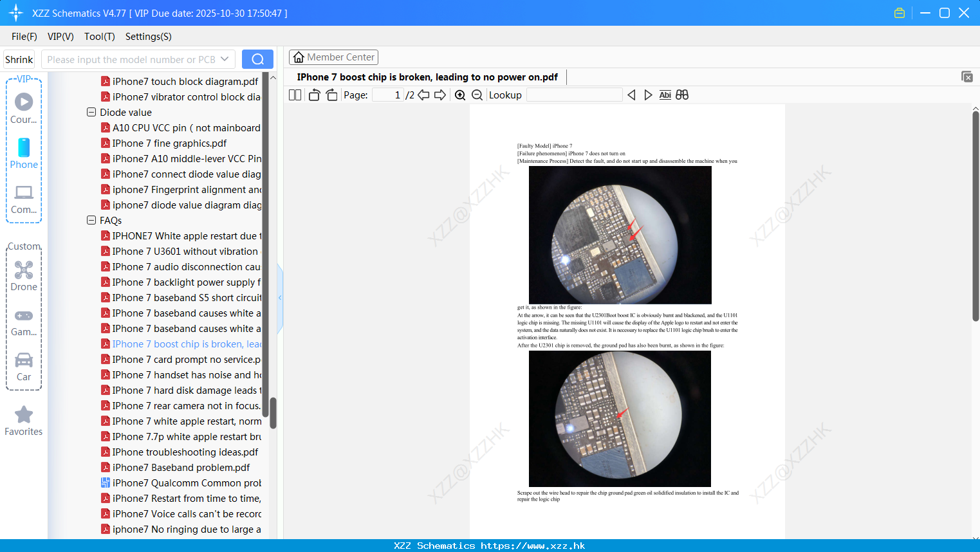The height and width of the screenshot is (552, 980).
Task: Open IPhone 7 rear camera not in focus
Action: point(181,405)
